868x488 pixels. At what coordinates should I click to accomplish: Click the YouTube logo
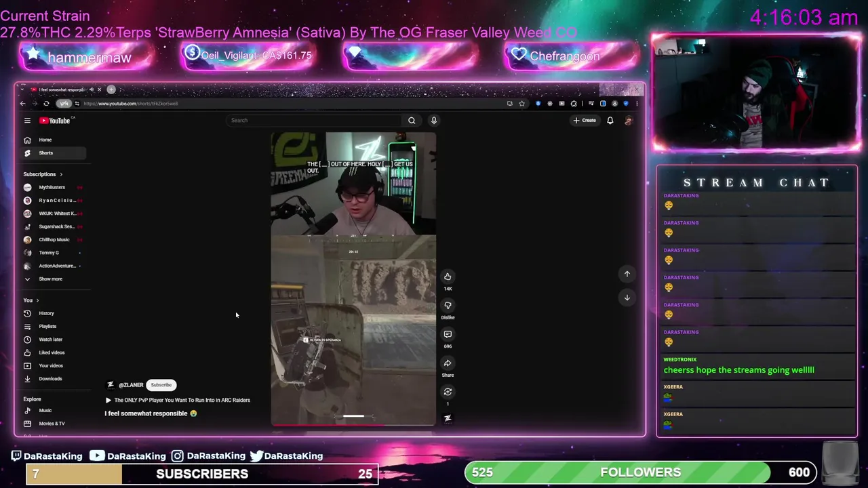click(x=55, y=121)
